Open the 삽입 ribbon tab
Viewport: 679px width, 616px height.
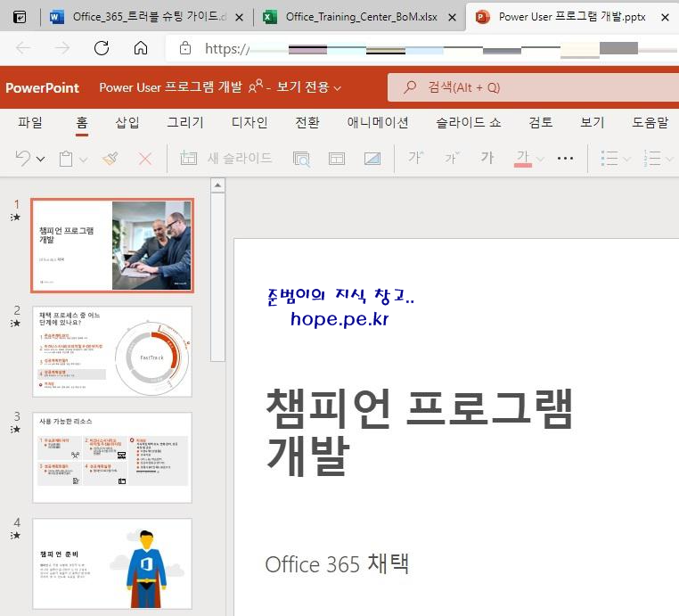pyautogui.click(x=127, y=123)
